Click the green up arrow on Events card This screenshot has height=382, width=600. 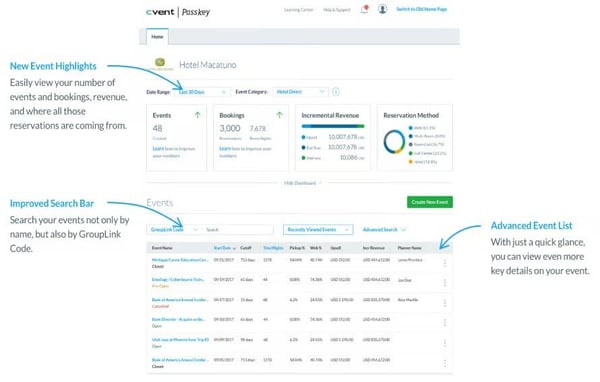coord(197,115)
